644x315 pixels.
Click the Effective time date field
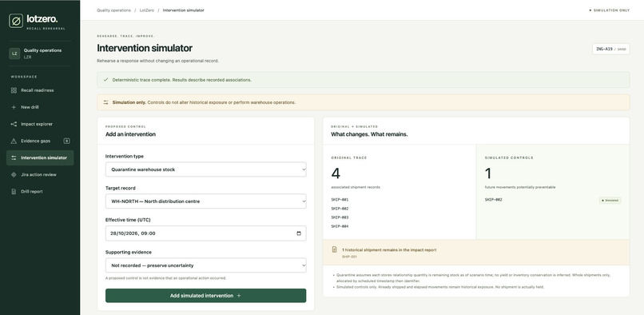tap(206, 233)
